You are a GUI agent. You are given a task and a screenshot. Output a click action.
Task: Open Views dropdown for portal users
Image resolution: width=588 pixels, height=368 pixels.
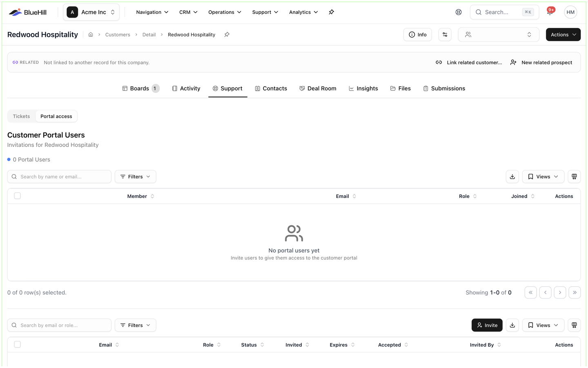tap(543, 177)
